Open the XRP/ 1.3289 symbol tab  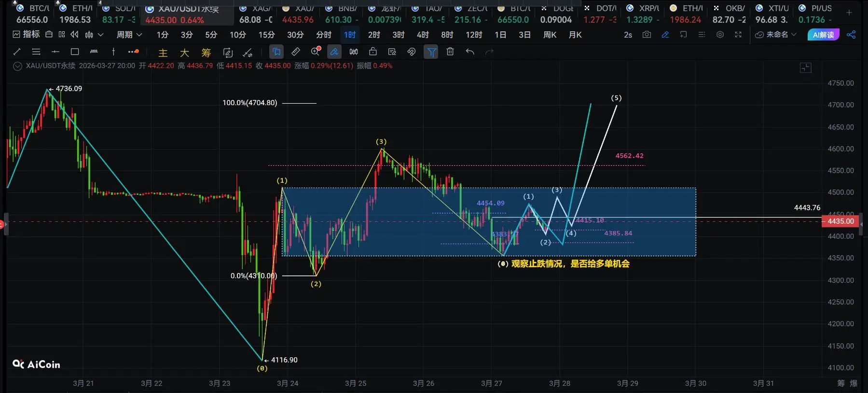click(643, 14)
